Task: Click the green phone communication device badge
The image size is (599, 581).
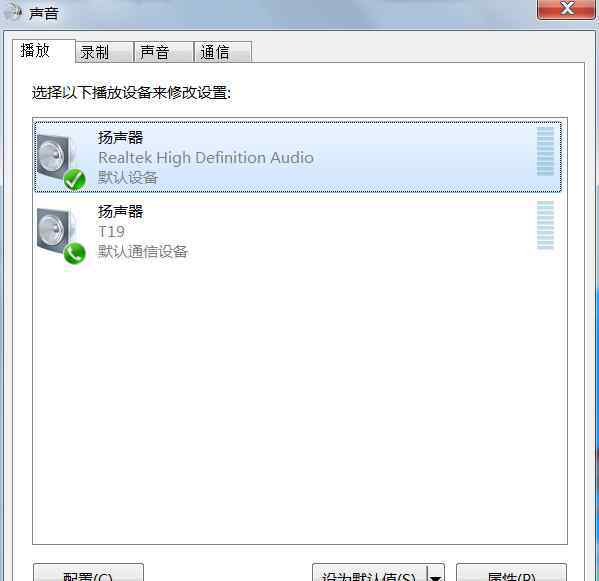Action: [x=74, y=253]
